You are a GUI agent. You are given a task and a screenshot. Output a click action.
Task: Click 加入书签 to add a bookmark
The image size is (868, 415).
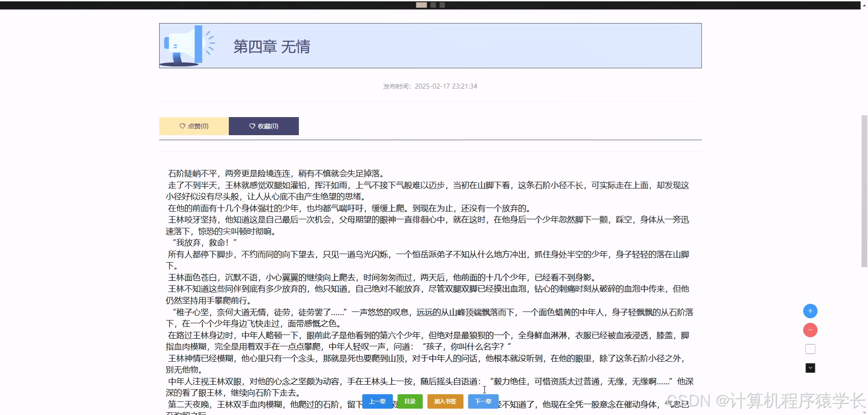[x=445, y=401]
